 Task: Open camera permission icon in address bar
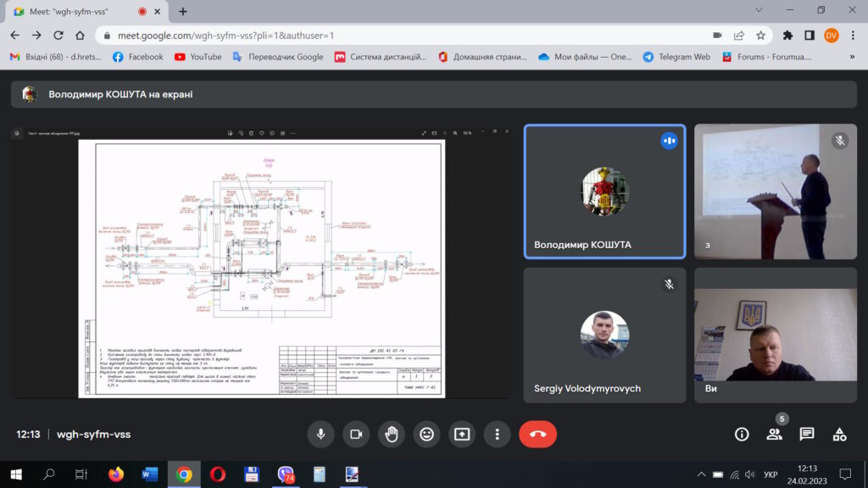pyautogui.click(x=717, y=36)
